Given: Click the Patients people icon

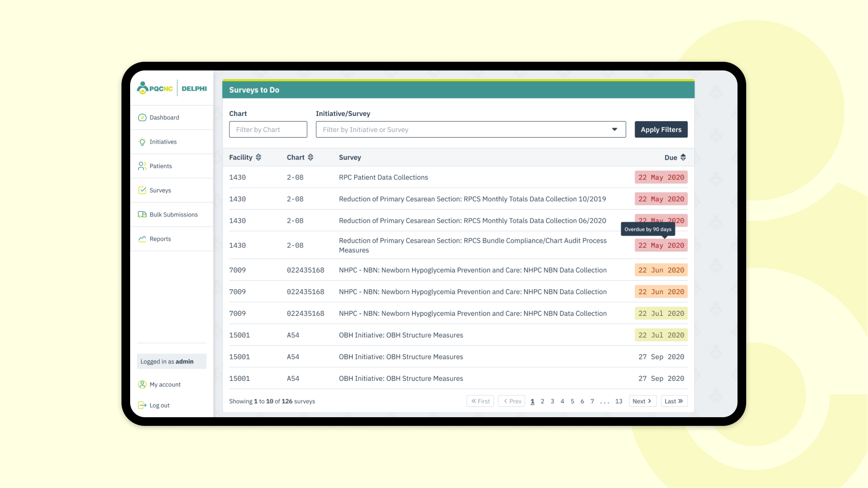Looking at the screenshot, I should (x=142, y=166).
